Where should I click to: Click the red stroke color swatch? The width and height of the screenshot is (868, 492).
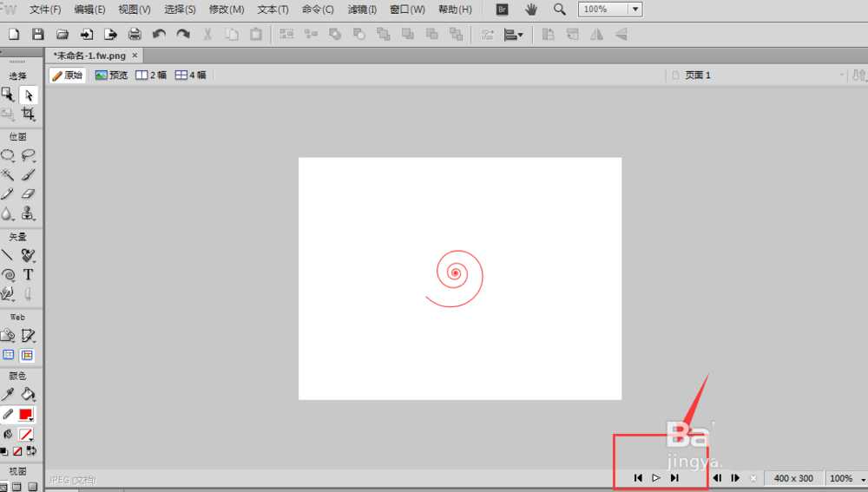[26, 415]
